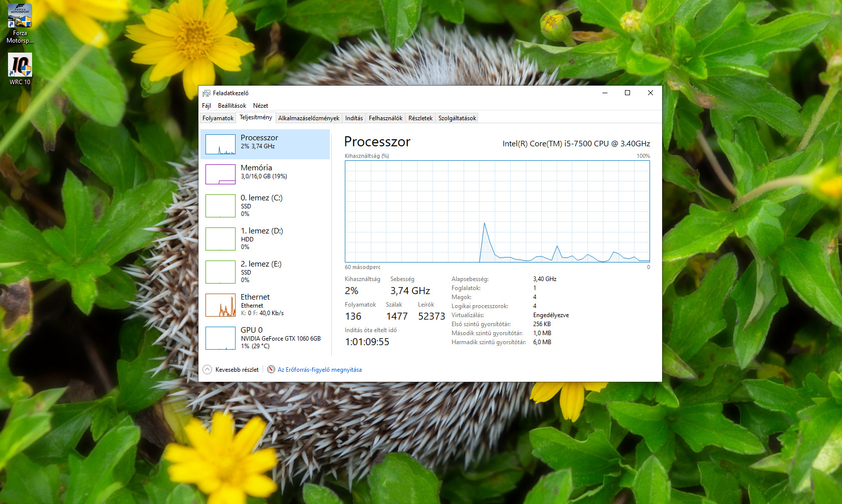The height and width of the screenshot is (504, 842).
Task: Switch to the Szolgáltatások tab
Action: [457, 118]
